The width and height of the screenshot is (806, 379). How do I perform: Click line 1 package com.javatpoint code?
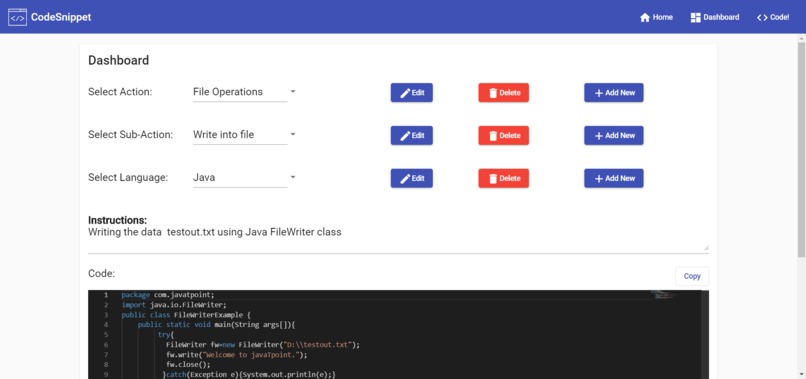[168, 295]
